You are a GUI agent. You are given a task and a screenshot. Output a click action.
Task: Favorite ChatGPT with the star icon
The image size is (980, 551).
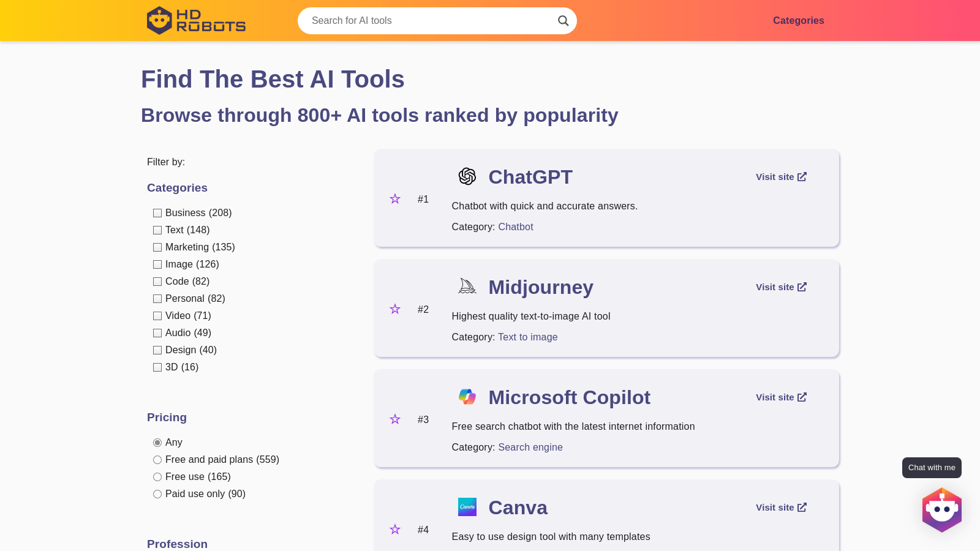click(x=395, y=199)
